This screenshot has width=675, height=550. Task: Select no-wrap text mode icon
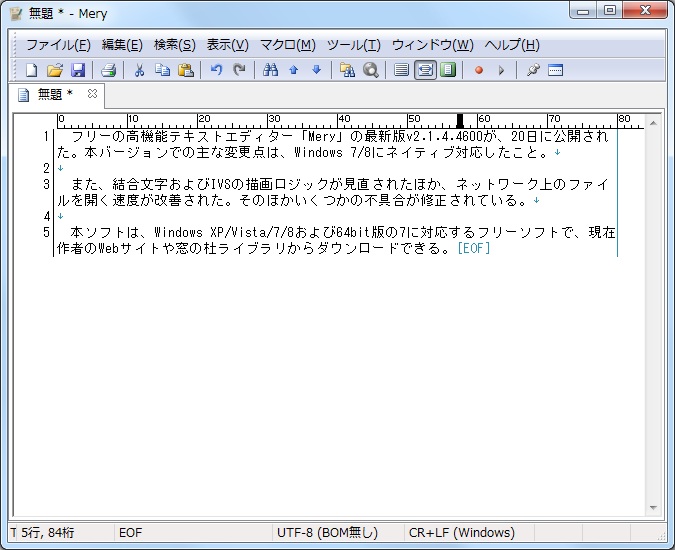click(x=401, y=70)
